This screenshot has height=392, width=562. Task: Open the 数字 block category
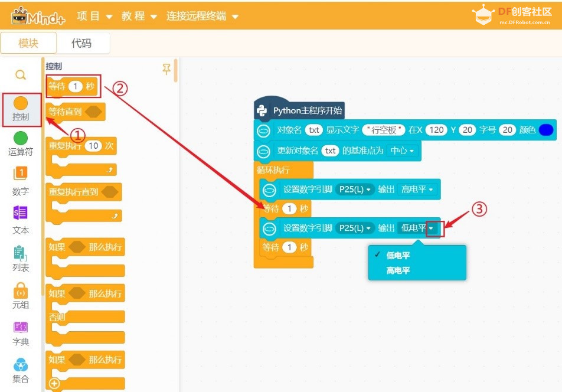coord(21,181)
